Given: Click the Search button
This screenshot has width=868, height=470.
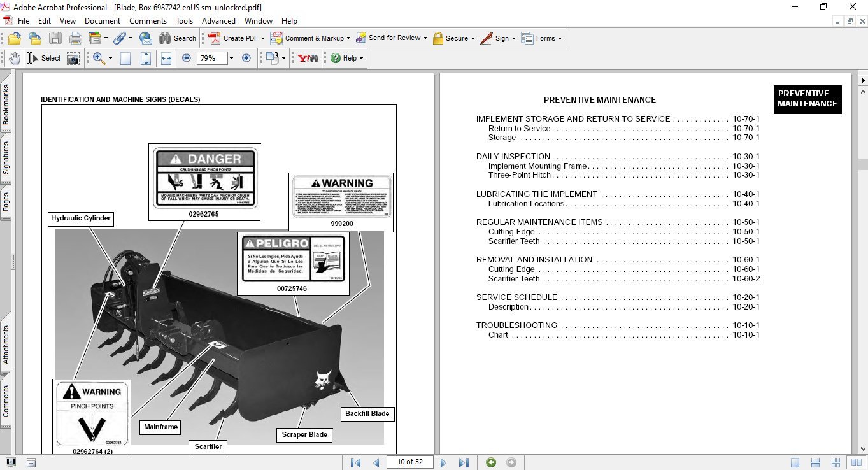Looking at the screenshot, I should click(178, 38).
